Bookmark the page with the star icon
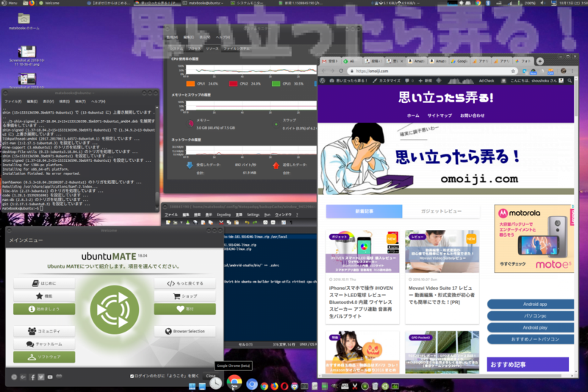The height and width of the screenshot is (392, 588). click(512, 71)
